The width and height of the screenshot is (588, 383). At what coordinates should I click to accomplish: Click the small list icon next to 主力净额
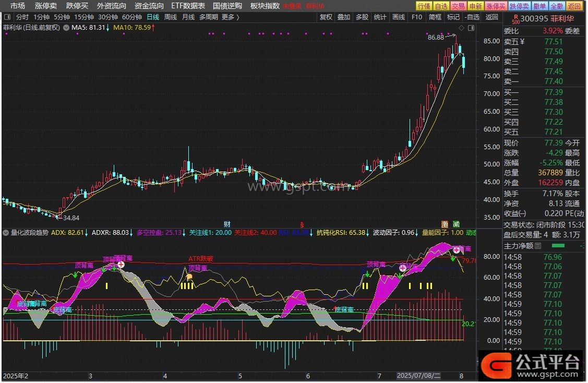pyautogui.click(x=538, y=246)
